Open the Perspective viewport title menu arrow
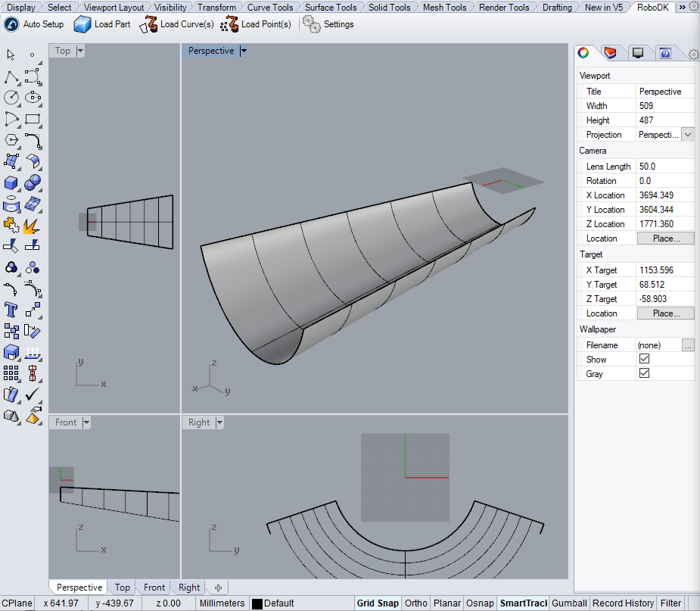 click(244, 51)
